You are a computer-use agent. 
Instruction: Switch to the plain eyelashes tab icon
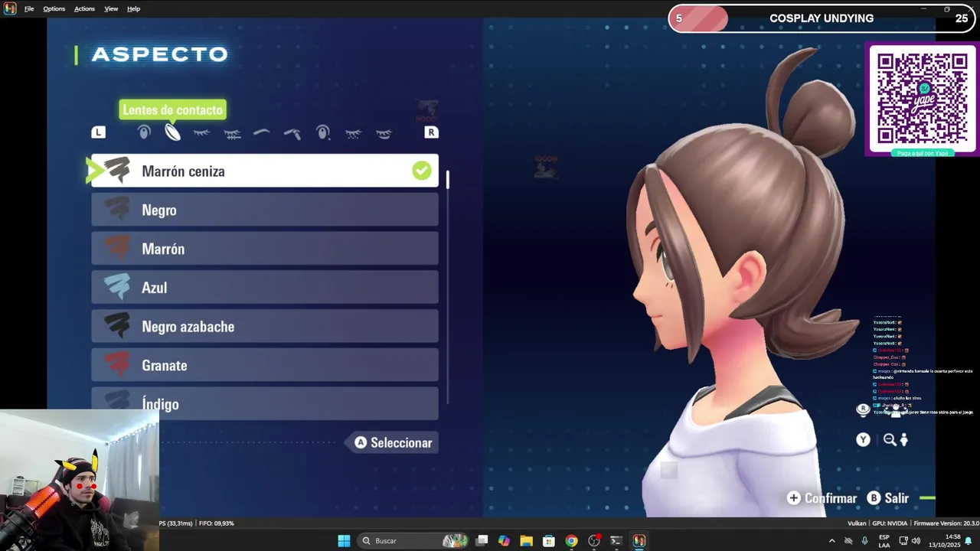click(201, 133)
